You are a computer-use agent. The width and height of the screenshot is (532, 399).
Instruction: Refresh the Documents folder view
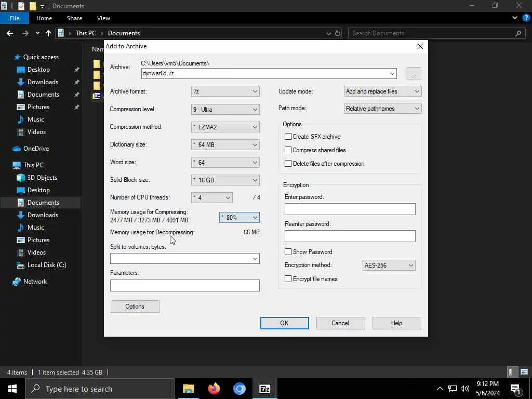click(338, 33)
